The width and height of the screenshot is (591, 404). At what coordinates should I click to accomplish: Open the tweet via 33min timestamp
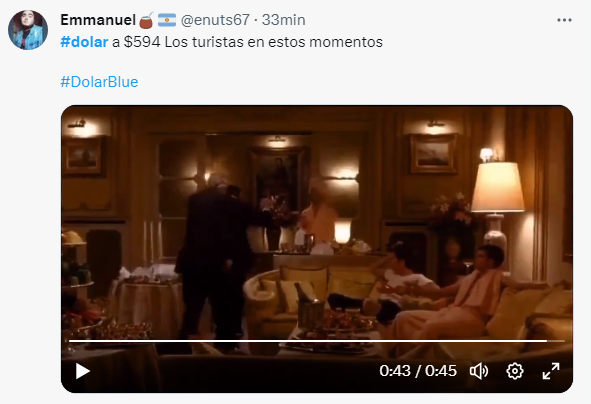click(x=283, y=20)
